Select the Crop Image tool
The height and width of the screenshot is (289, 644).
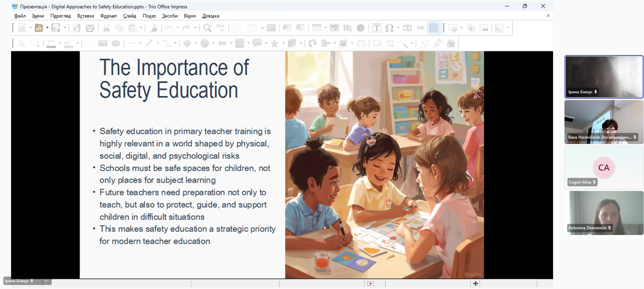pyautogui.click(x=390, y=43)
